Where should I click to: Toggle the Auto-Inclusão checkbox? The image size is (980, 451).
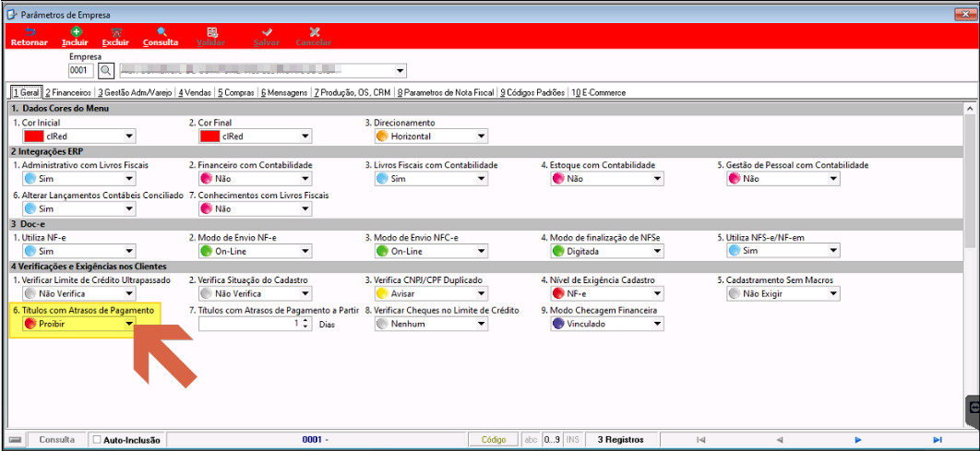coord(96,440)
